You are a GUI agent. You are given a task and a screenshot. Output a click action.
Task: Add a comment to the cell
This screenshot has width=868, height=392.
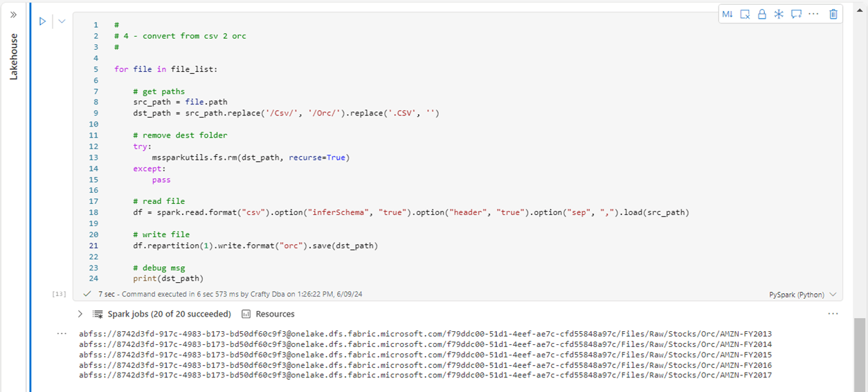pyautogui.click(x=796, y=14)
